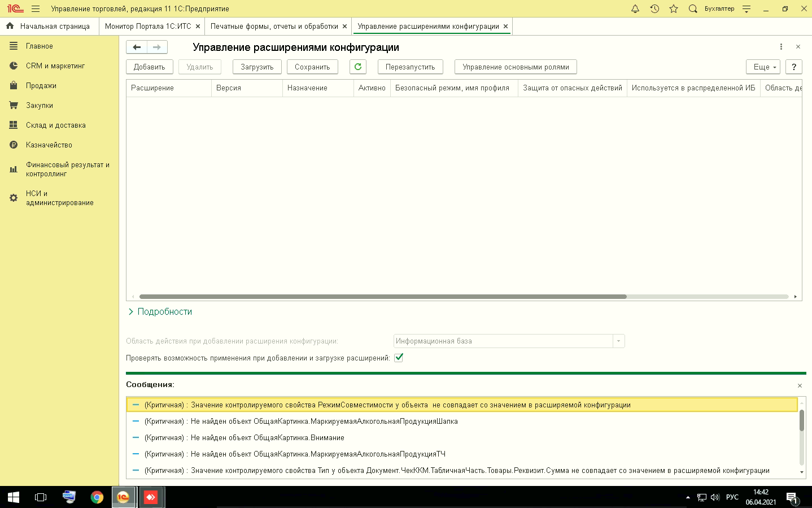Click the Сохранить button

pyautogui.click(x=312, y=67)
